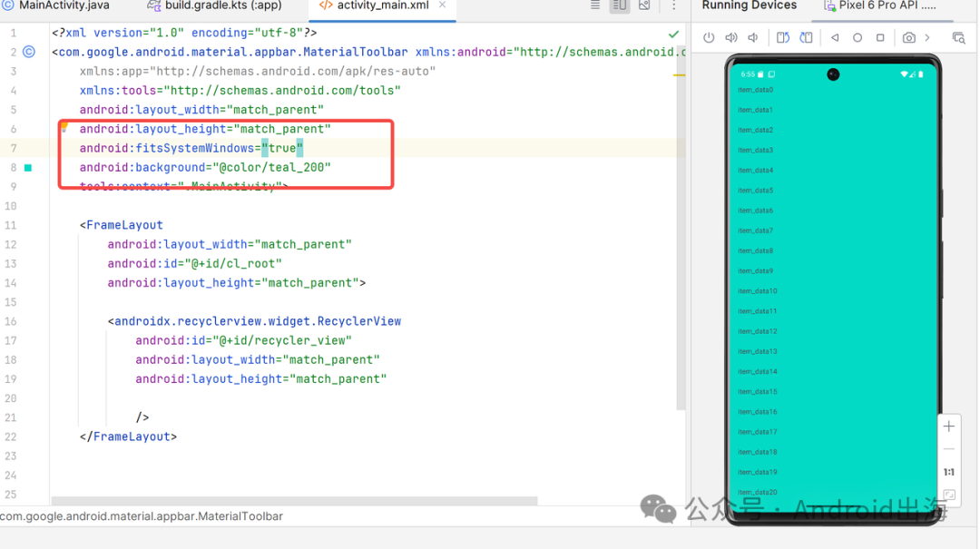The height and width of the screenshot is (549, 980).
Task: Switch editor to Code-only view
Action: tap(595, 5)
